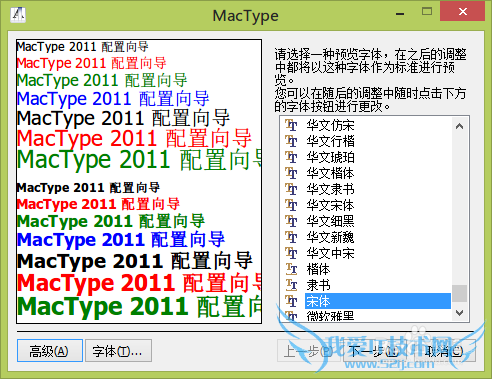The width and height of the screenshot is (492, 379).
Task: Select 华文仿宋 in the font list
Action: [330, 125]
